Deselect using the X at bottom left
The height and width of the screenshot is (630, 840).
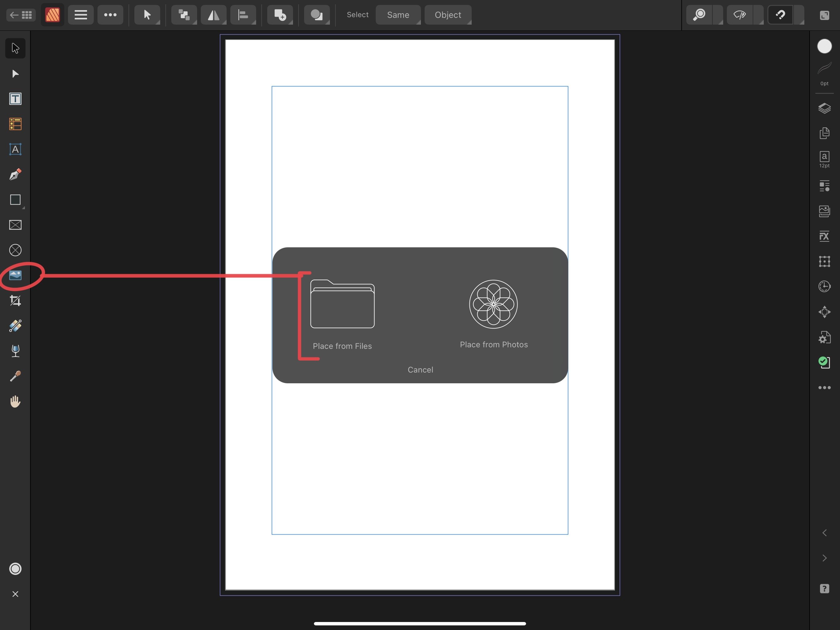15,594
